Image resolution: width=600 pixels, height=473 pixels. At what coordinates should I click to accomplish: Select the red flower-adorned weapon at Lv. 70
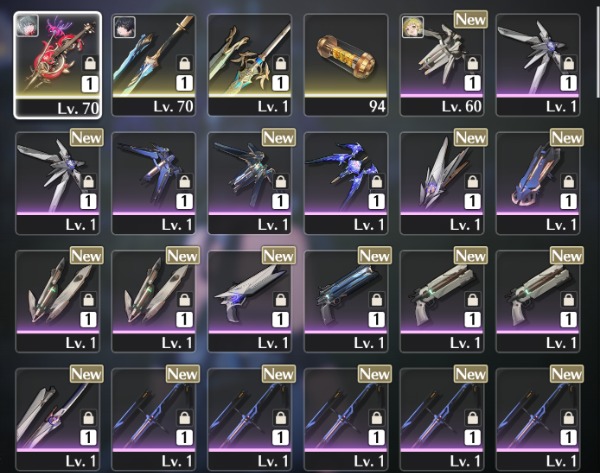57,65
